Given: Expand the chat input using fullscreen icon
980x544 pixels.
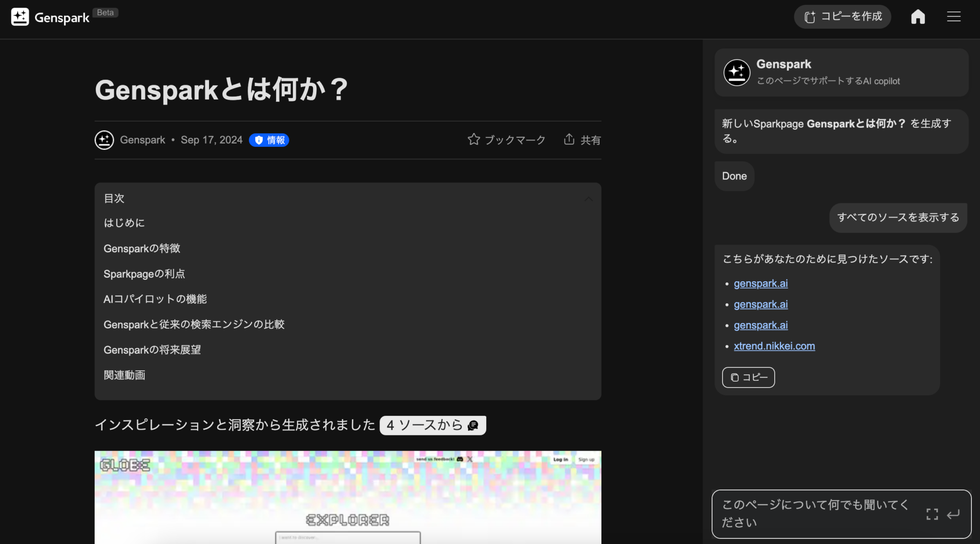Looking at the screenshot, I should [x=931, y=513].
